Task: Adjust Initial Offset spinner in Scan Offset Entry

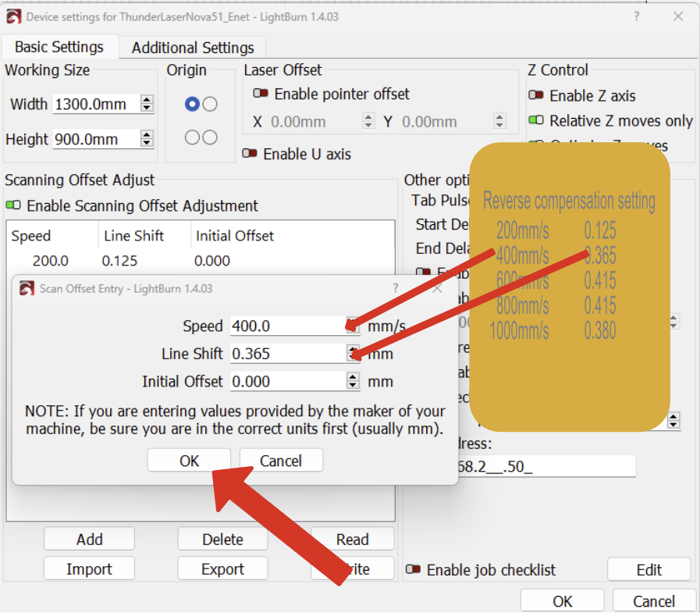Action: 353,381
